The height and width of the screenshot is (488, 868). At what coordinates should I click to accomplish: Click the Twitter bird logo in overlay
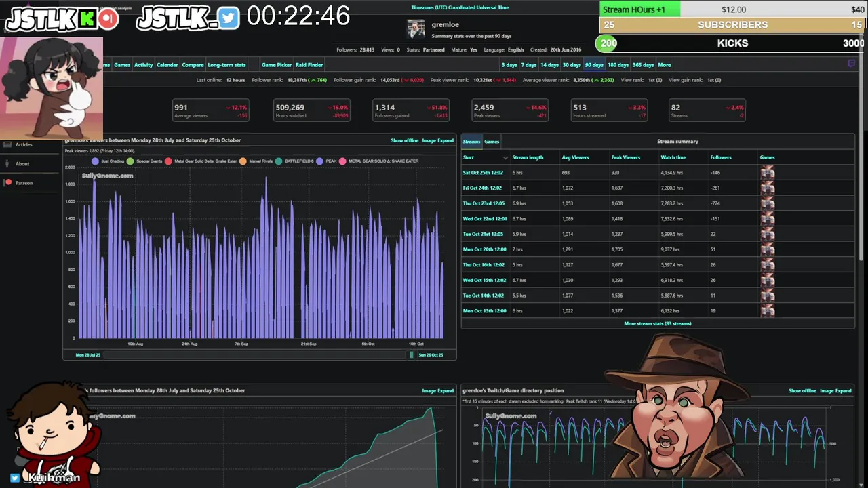tap(229, 18)
